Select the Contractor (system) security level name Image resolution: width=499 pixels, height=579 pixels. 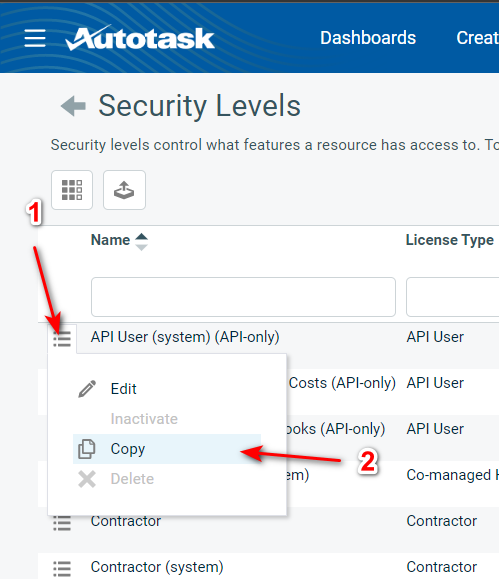click(157, 567)
